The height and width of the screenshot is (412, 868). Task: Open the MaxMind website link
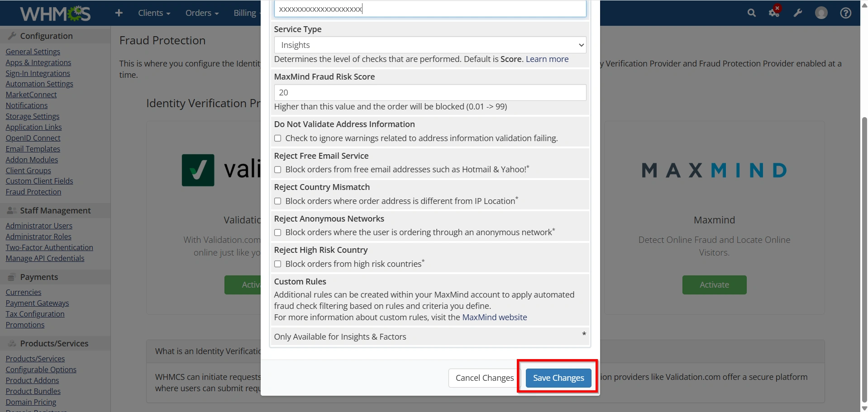[495, 317]
